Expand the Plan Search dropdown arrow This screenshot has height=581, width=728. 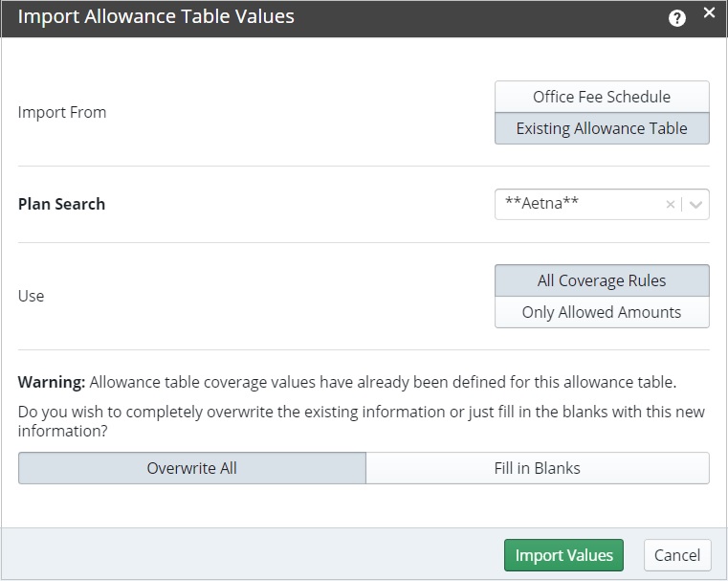[695, 204]
